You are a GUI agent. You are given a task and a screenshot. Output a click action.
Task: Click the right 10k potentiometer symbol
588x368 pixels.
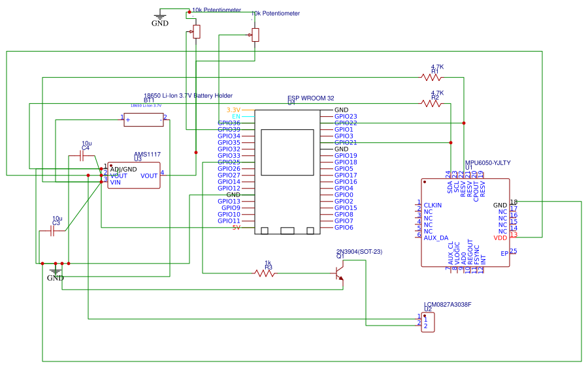tap(255, 35)
